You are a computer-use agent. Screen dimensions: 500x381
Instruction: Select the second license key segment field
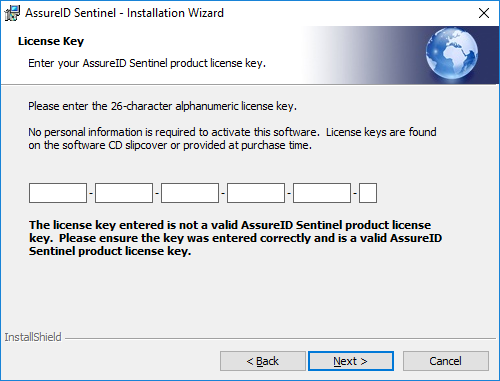pyautogui.click(x=124, y=193)
